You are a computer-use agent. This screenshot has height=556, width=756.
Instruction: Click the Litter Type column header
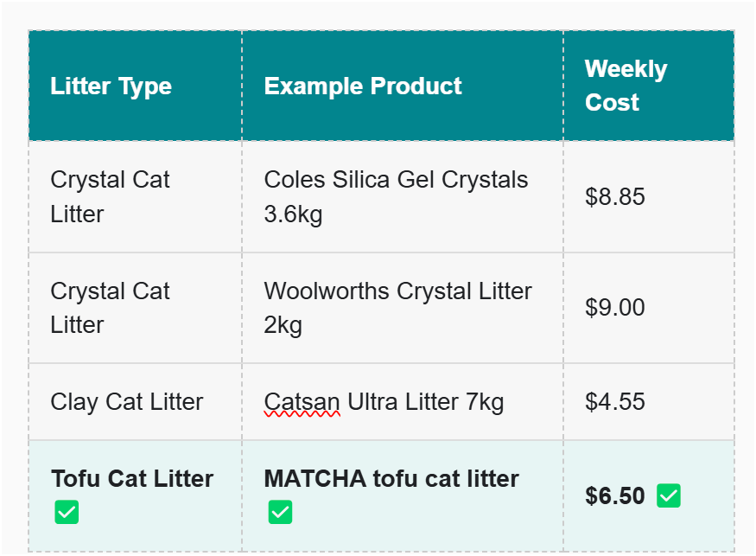tap(111, 86)
